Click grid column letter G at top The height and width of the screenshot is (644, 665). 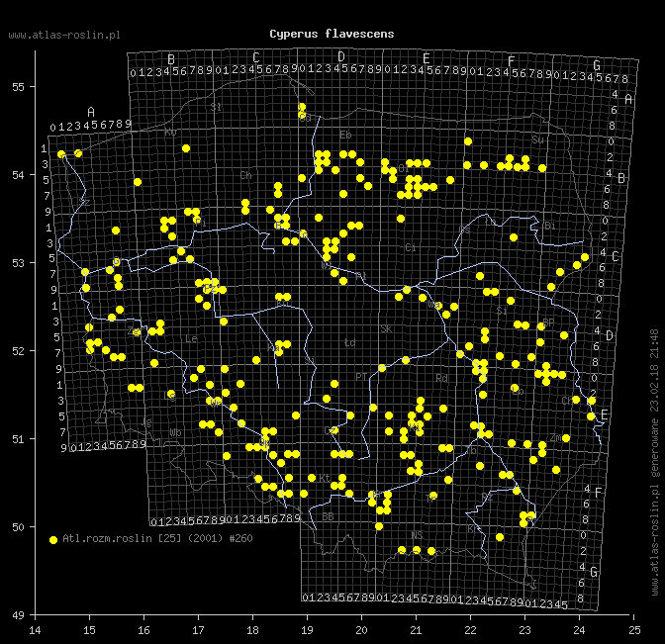(597, 65)
